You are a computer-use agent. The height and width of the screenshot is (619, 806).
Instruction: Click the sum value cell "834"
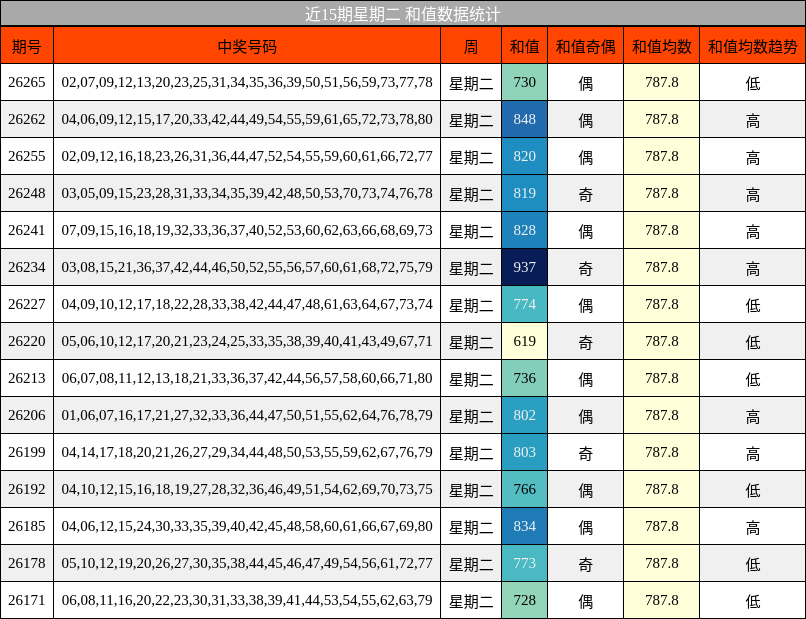coord(524,526)
